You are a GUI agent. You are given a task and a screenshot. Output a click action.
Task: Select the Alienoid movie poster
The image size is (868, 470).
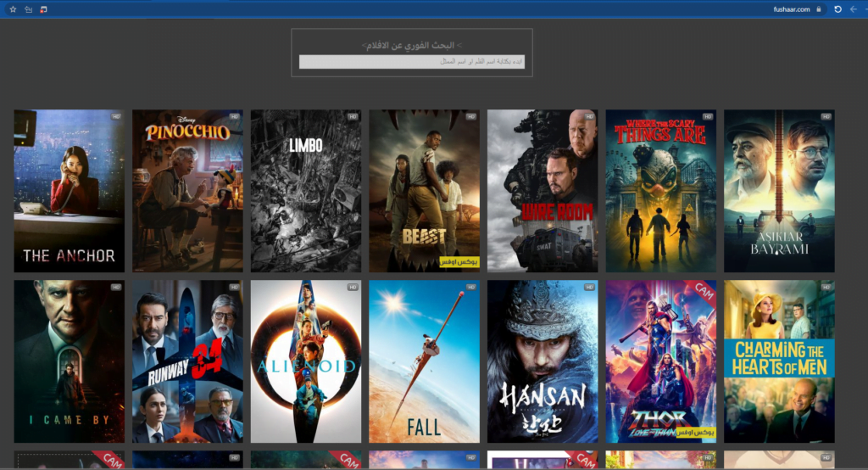pos(306,361)
